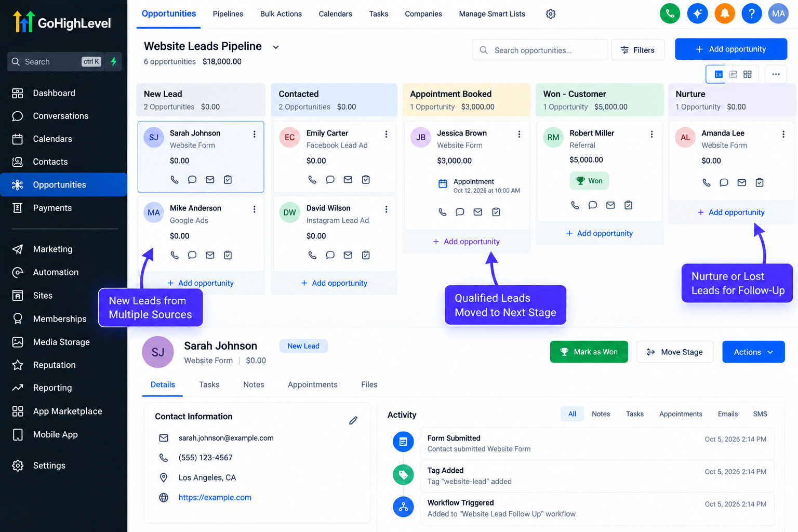Switch to the Appointments tab beside Notes
798x532 pixels.
tap(313, 384)
